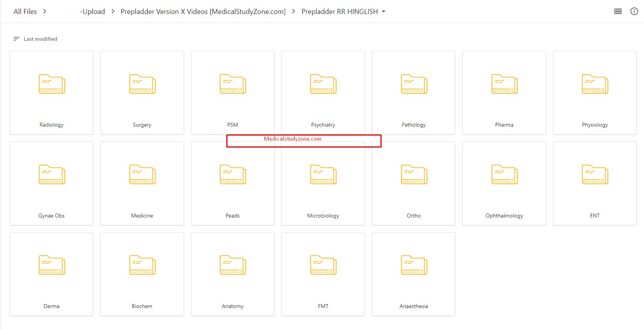Sort by Last modified
Viewport: 644px width, 329px height.
[40, 39]
